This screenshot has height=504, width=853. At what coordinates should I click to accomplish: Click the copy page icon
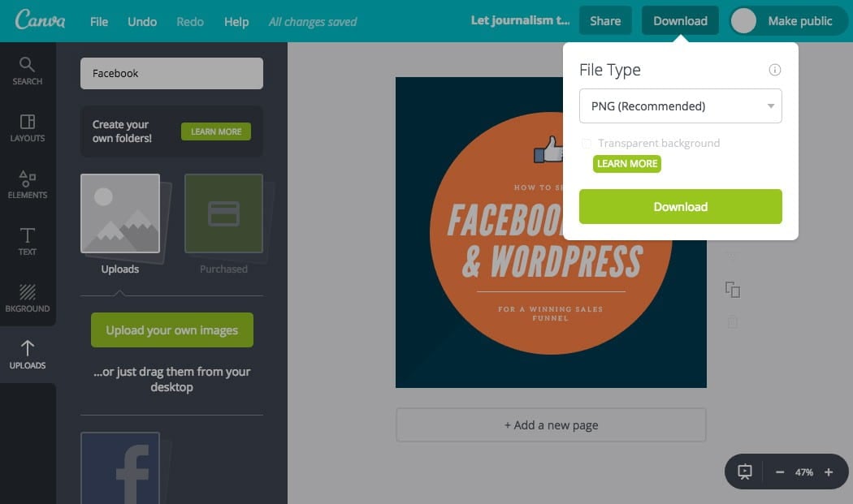(x=732, y=290)
